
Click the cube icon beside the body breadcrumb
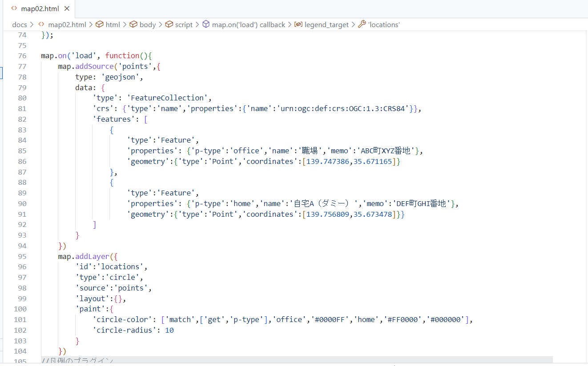[x=133, y=25]
